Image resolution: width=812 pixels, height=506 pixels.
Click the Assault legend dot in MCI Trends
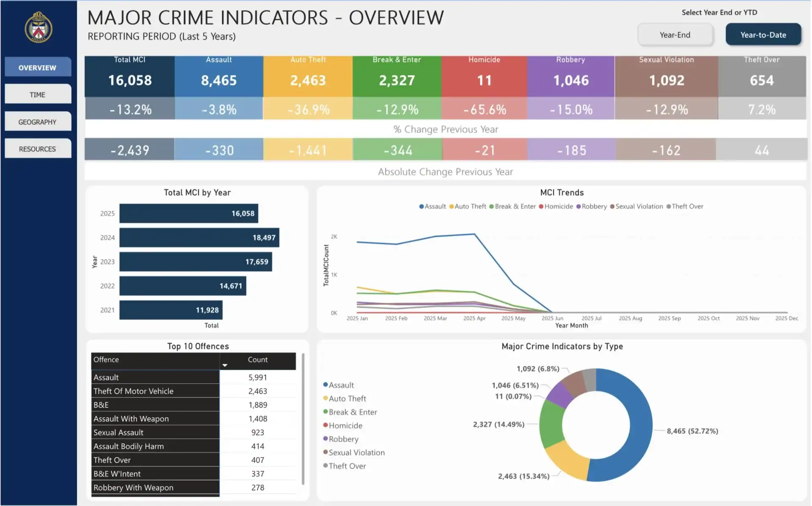click(x=421, y=207)
